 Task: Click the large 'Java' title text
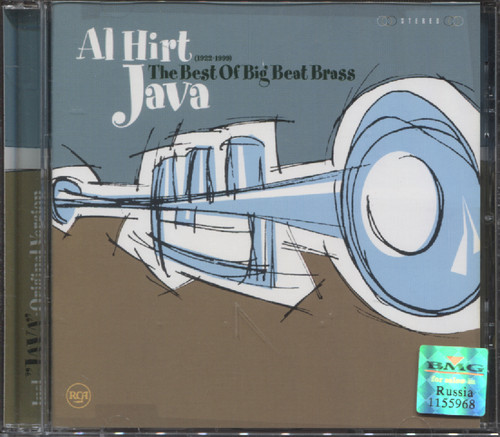[x=161, y=97]
